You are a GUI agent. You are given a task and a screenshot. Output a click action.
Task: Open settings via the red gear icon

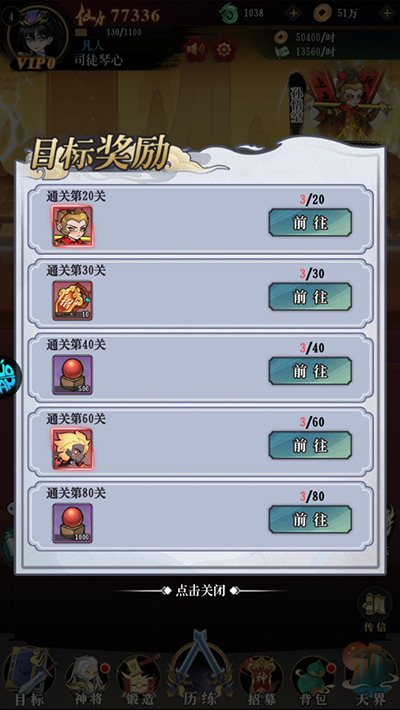(224, 49)
